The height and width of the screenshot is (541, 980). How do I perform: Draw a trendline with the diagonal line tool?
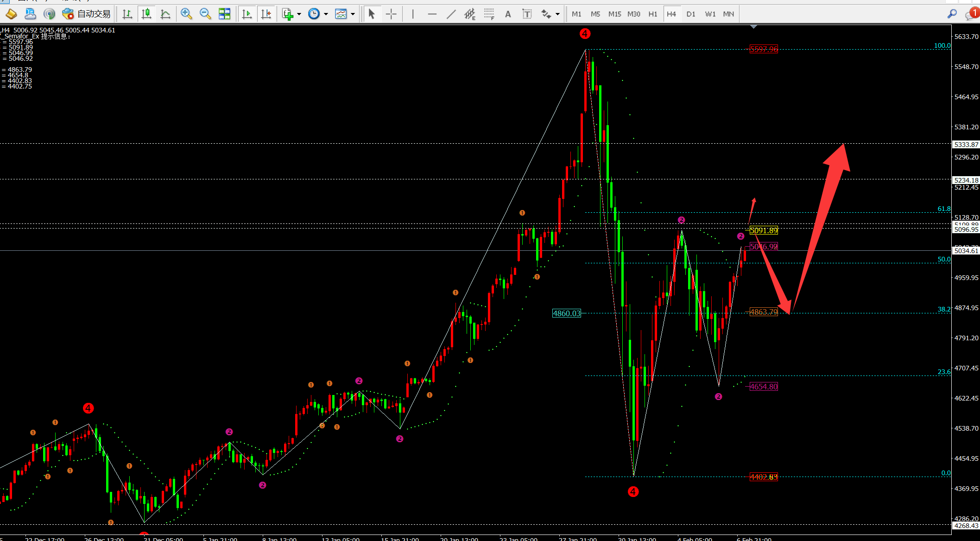click(x=451, y=14)
